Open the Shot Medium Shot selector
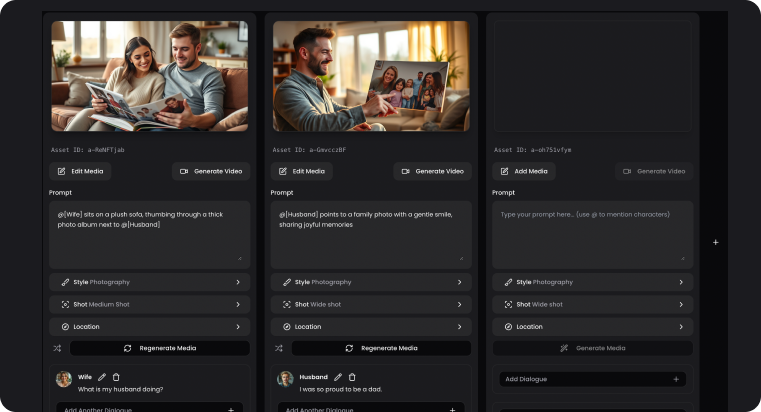 click(149, 304)
